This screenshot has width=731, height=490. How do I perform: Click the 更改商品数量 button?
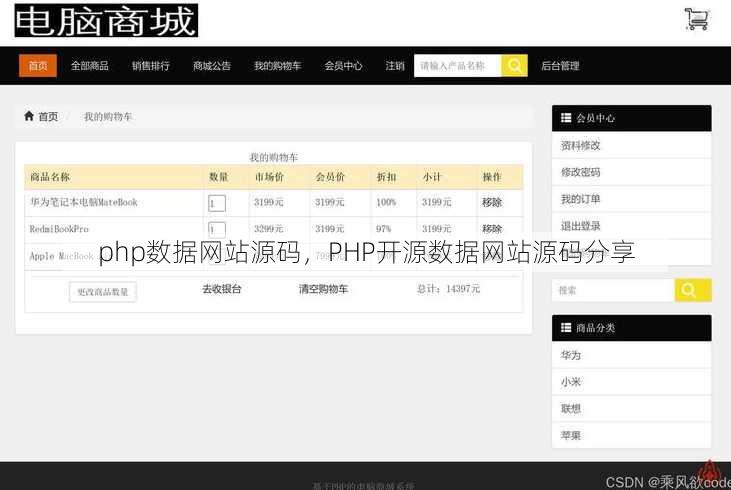103,292
